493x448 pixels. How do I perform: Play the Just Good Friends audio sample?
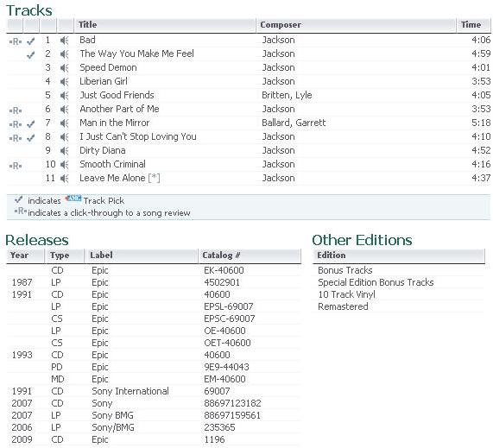tap(65, 96)
